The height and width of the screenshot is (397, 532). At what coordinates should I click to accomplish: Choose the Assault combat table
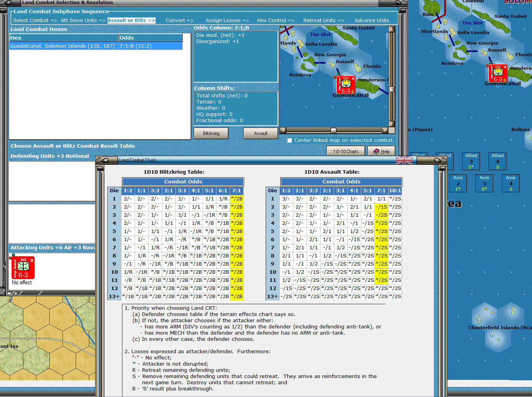[261, 133]
